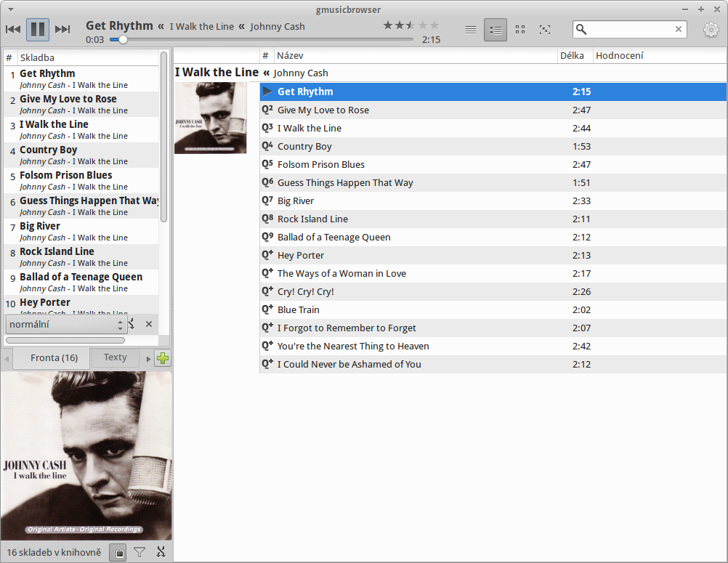The width and height of the screenshot is (728, 563).
Task: Set the star rating of the current song
Action: pos(411,25)
